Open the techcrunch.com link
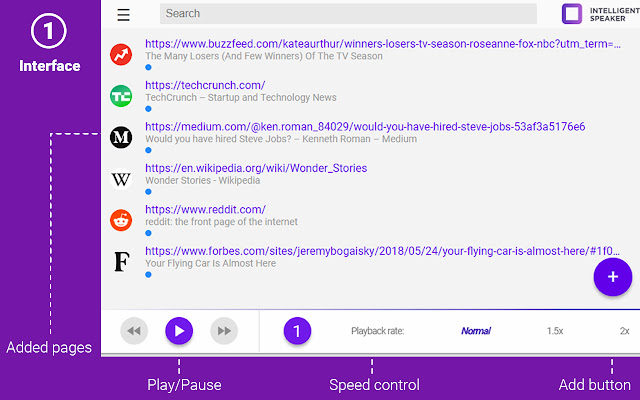Image resolution: width=640 pixels, height=400 pixels. [205, 85]
